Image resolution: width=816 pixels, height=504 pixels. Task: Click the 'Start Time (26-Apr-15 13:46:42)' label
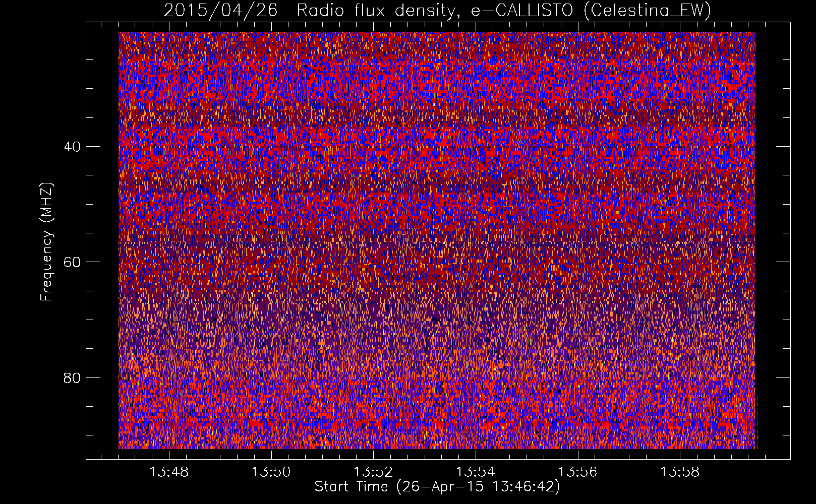(437, 487)
